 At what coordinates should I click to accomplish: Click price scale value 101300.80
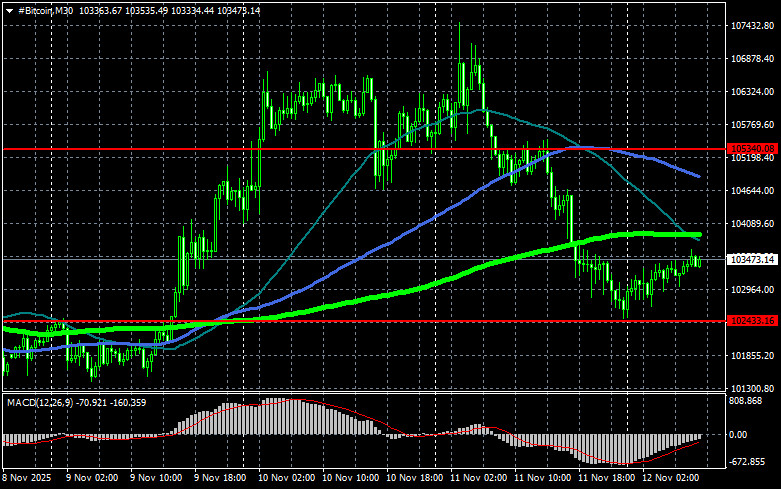(752, 388)
